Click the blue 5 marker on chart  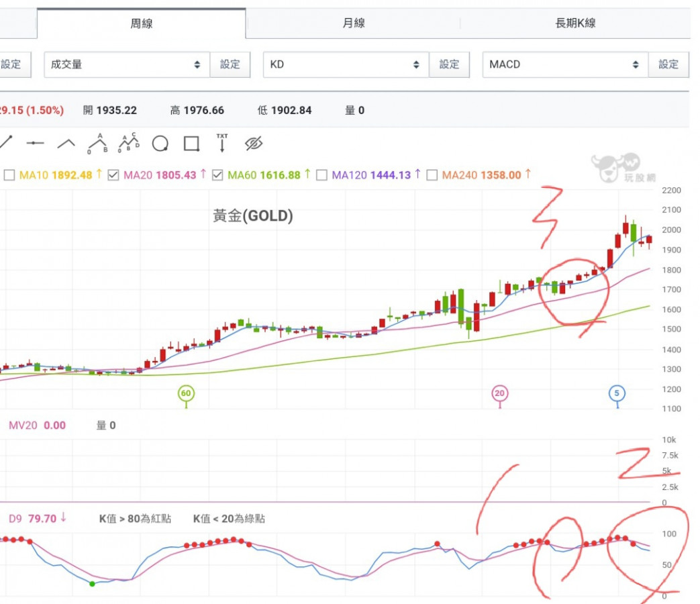(617, 393)
